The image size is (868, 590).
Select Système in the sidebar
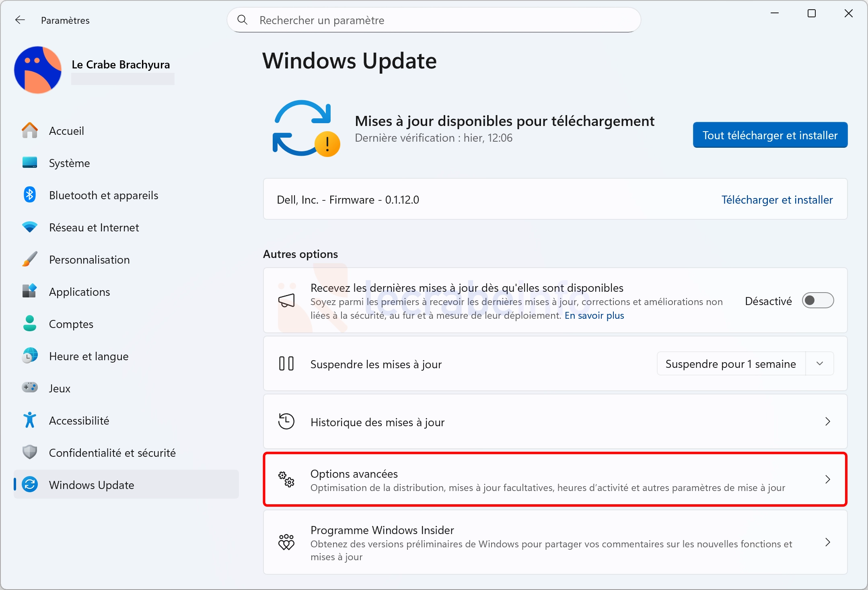coord(69,163)
